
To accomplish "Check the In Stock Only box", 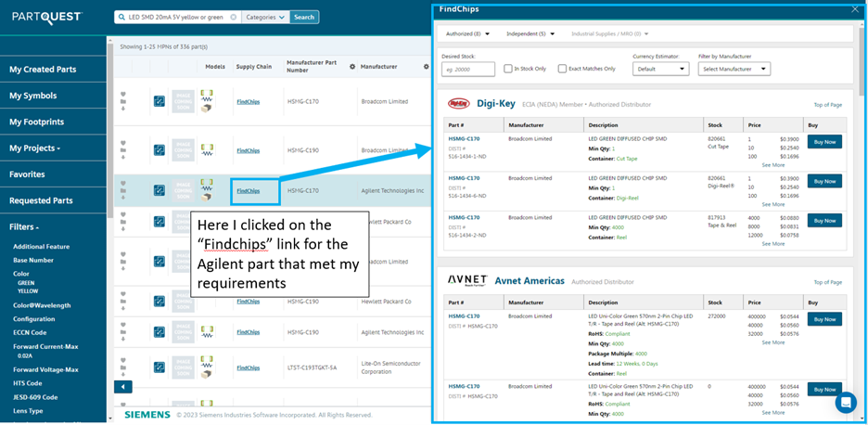I will pos(507,69).
